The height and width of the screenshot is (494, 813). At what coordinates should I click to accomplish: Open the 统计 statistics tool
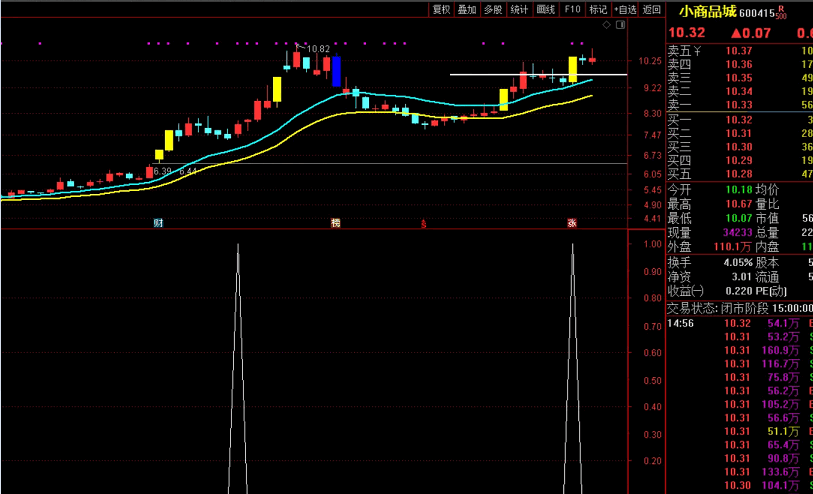click(520, 9)
